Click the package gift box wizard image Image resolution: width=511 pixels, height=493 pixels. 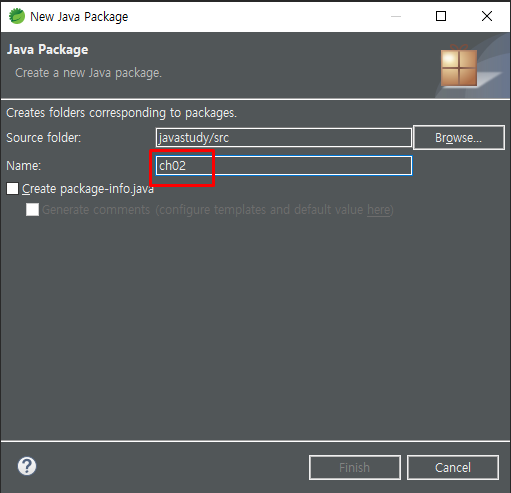459,66
